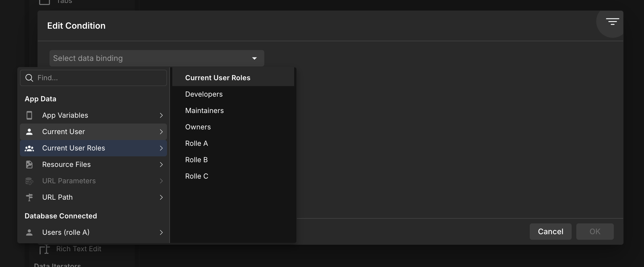The image size is (644, 267).
Task: Expand Resource Files submenu chevron
Action: click(x=161, y=165)
